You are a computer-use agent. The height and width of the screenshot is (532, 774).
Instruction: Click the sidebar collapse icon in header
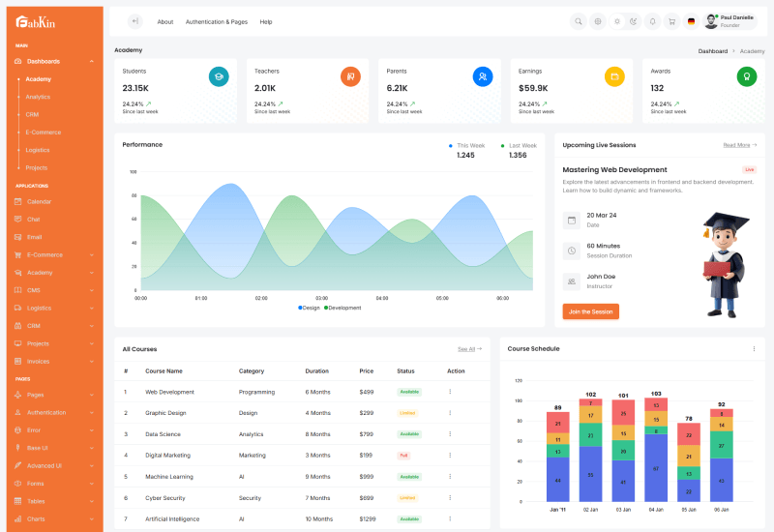pyautogui.click(x=134, y=21)
